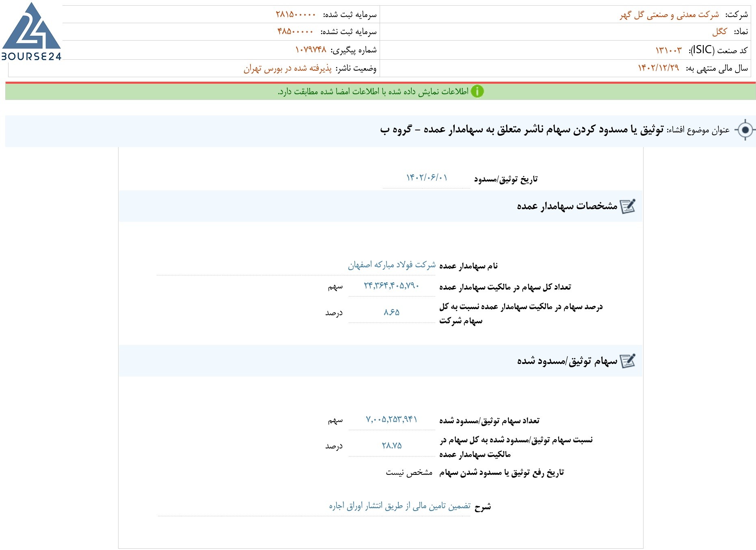Click the unregistered capital value ۴۸۵۰۰۰۰۰

click(x=295, y=32)
